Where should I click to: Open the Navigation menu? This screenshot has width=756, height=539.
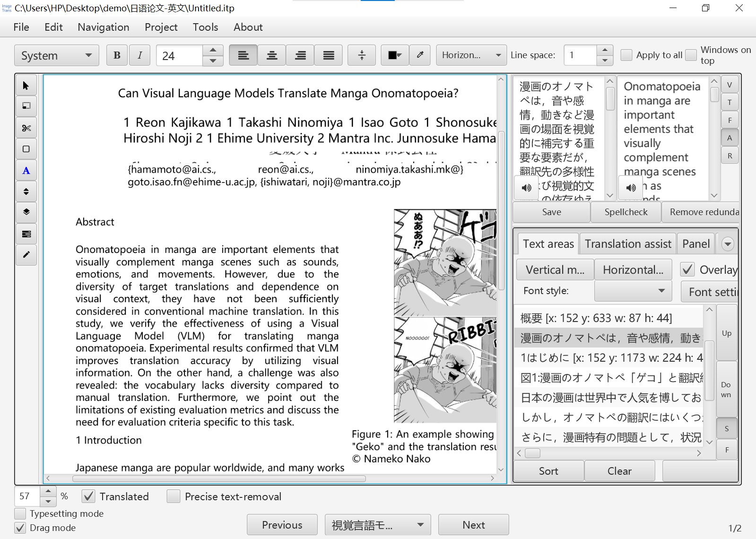[104, 27]
